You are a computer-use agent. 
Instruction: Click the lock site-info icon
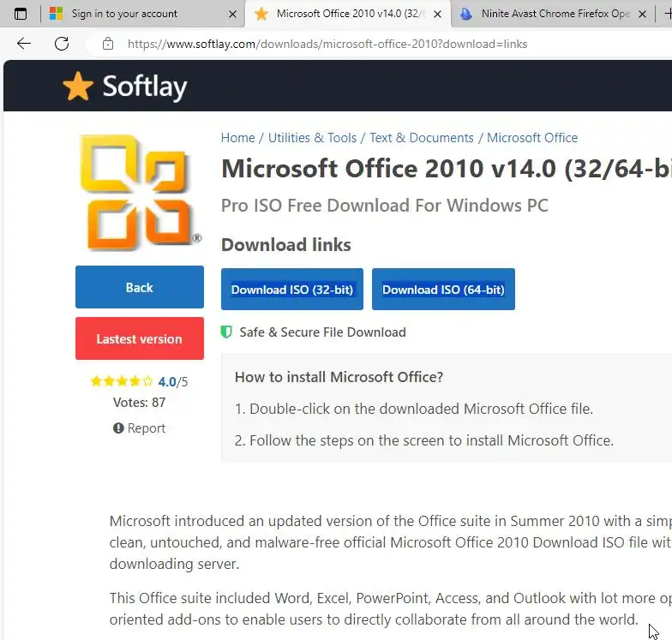coord(107,44)
